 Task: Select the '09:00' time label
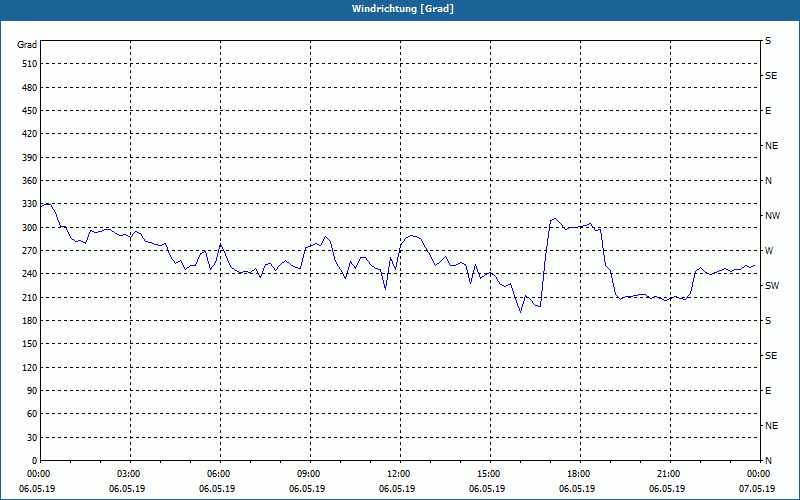tap(308, 474)
